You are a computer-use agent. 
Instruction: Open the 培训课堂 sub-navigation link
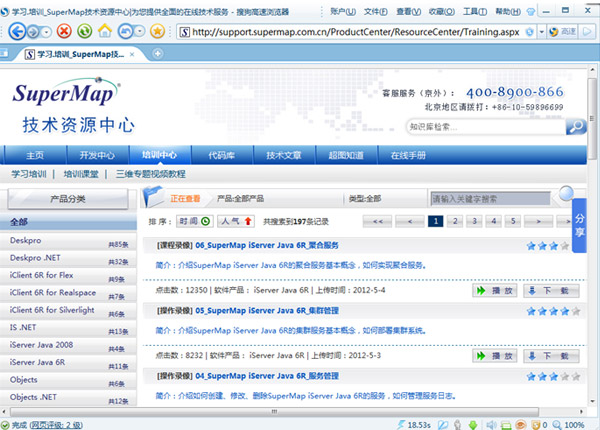[81, 174]
